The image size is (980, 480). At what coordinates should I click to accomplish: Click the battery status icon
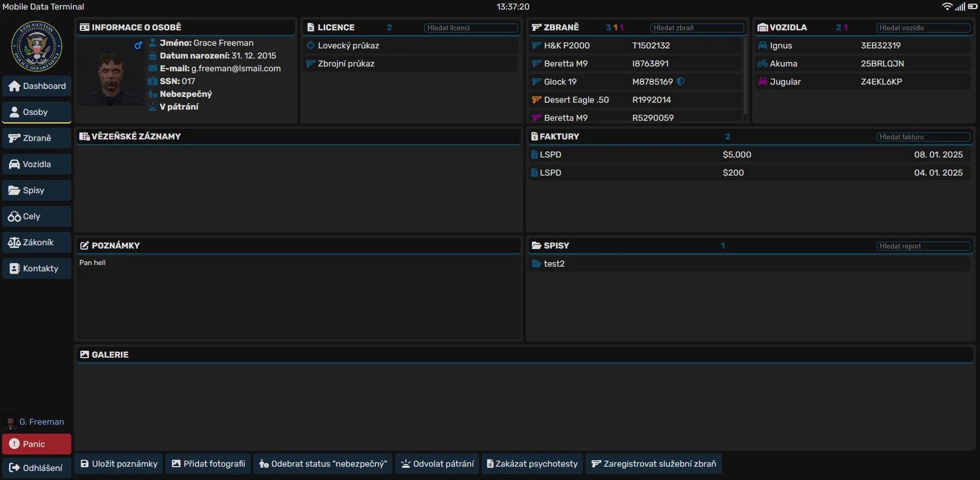pos(973,6)
